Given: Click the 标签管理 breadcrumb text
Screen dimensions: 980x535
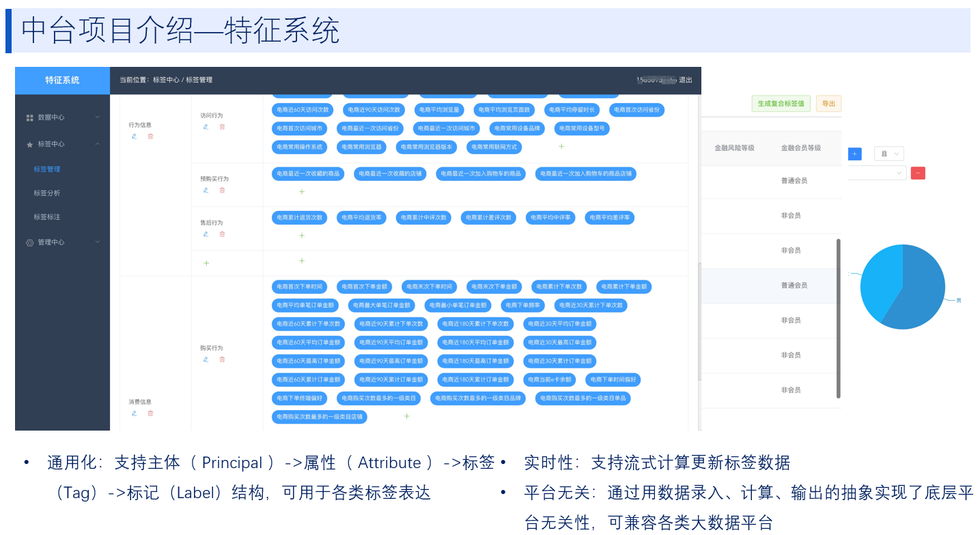Looking at the screenshot, I should [x=199, y=80].
